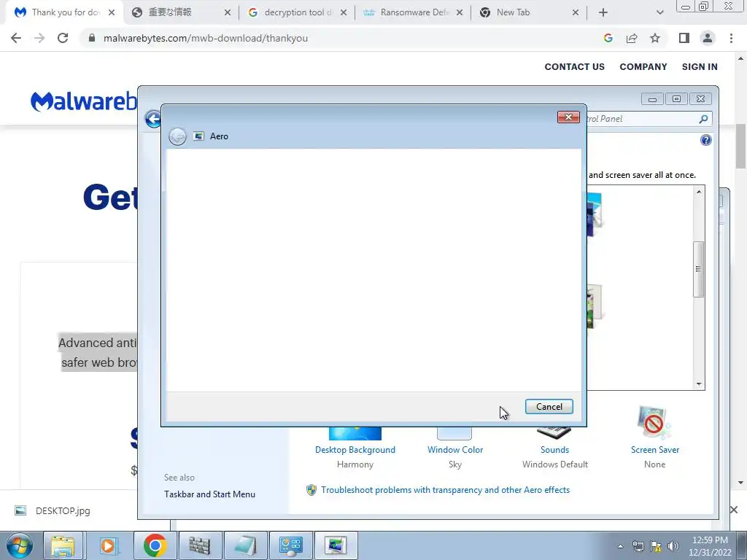747x560 pixels.
Task: Open Control Panel help icon
Action: coord(706,140)
